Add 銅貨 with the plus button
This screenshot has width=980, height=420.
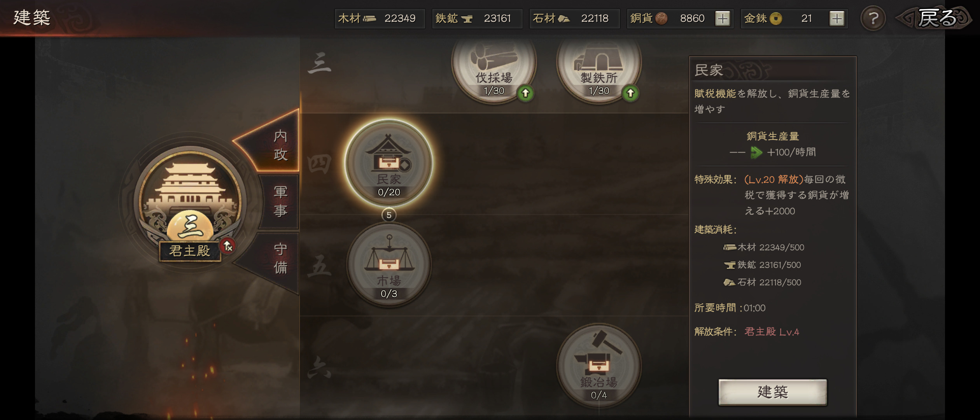tap(723, 18)
